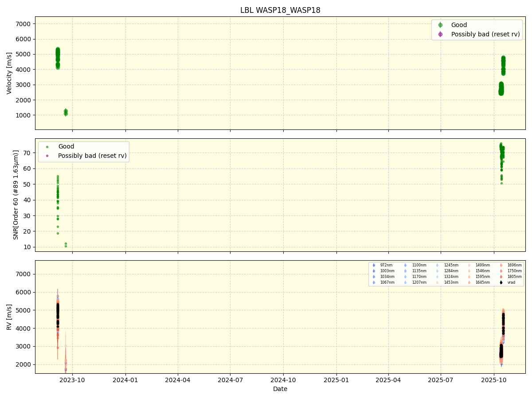Select the 1207nm legend entry
Image resolution: width=532 pixels, height=399 pixels.
pos(419,282)
